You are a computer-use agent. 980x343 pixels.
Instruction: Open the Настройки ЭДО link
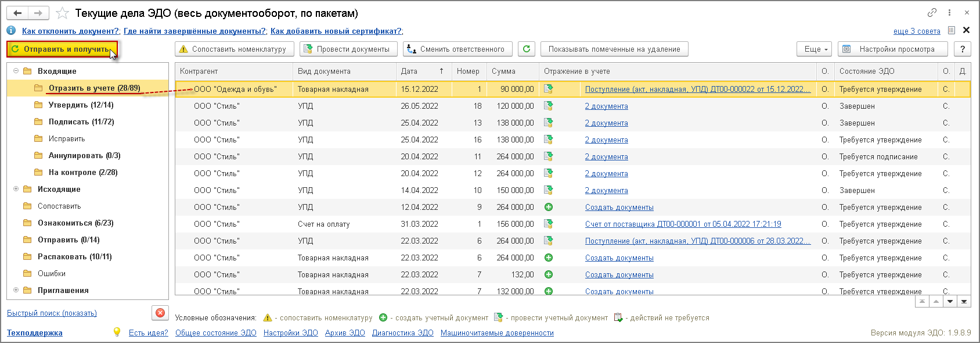pos(290,333)
